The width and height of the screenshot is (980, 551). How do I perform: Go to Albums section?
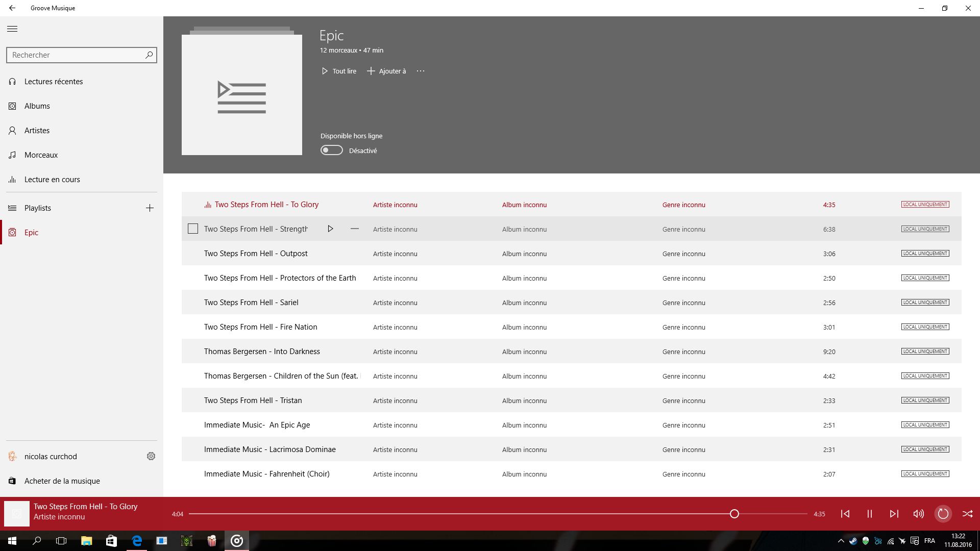(37, 106)
